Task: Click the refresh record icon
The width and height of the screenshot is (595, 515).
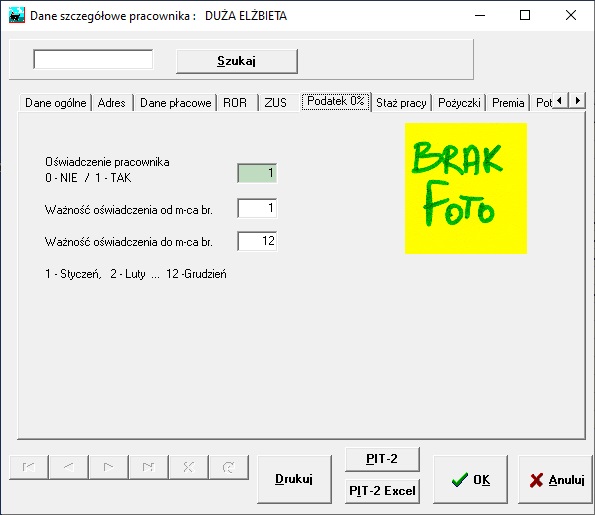Action: coord(228,467)
